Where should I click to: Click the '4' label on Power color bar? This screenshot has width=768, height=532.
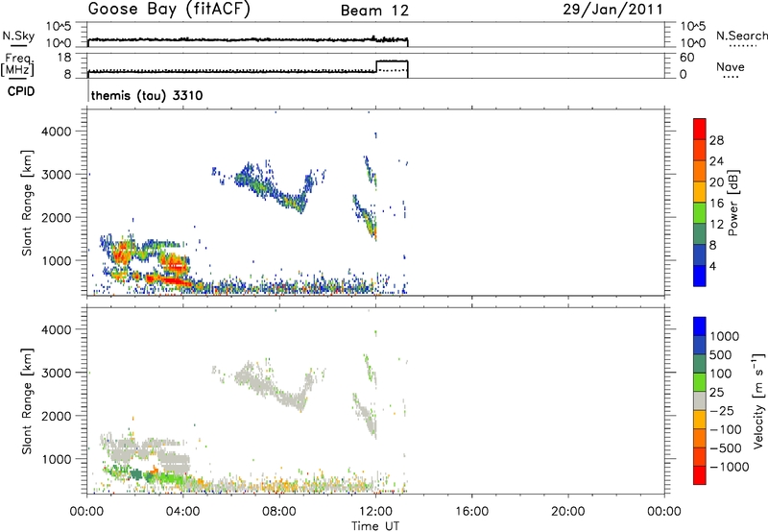pyautogui.click(x=712, y=266)
